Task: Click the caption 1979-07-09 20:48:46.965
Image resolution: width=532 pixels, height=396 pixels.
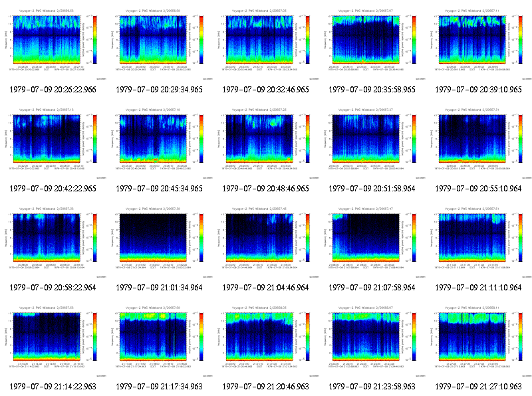Action: coord(266,189)
